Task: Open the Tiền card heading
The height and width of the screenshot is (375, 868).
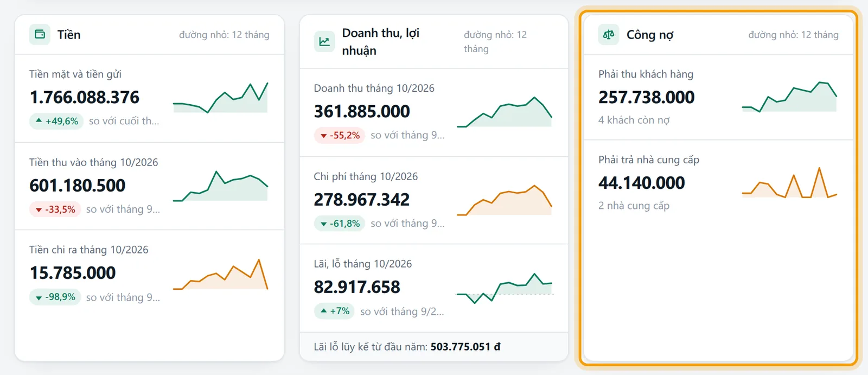Action: click(69, 35)
